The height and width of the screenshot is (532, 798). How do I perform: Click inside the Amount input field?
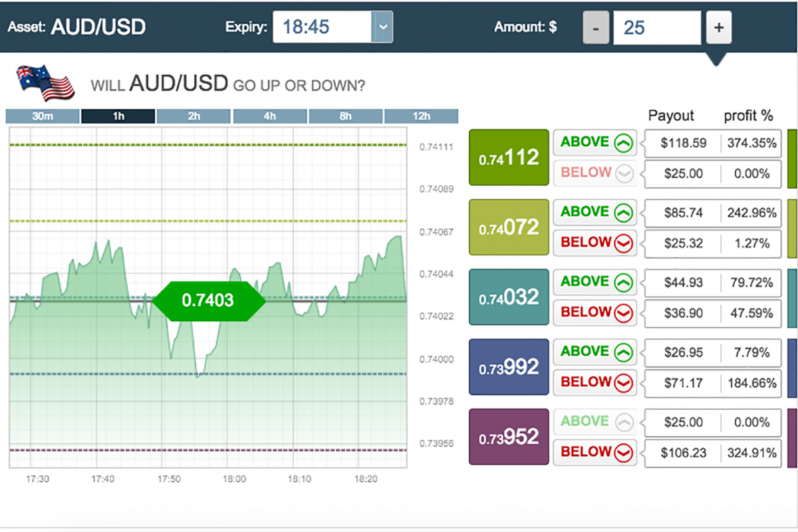click(656, 27)
